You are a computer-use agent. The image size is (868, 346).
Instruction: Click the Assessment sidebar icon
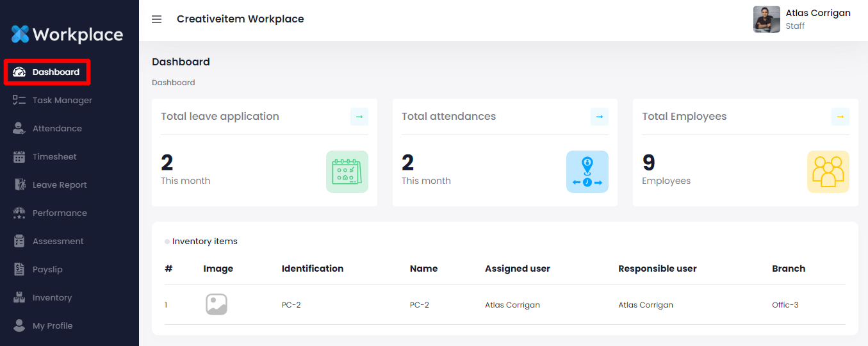pos(19,242)
